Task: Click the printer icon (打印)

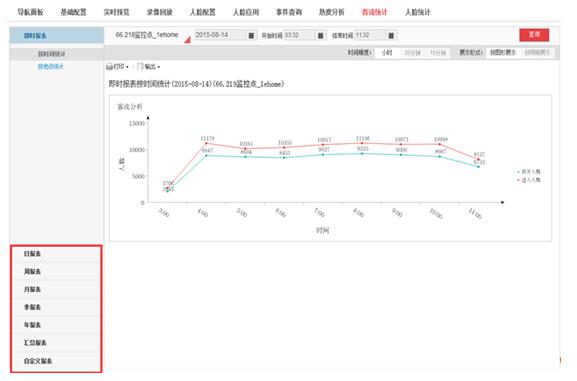Action: [109, 67]
